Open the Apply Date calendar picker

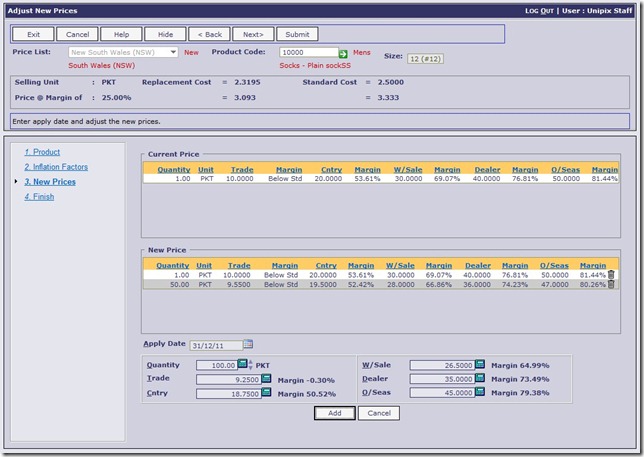(248, 345)
